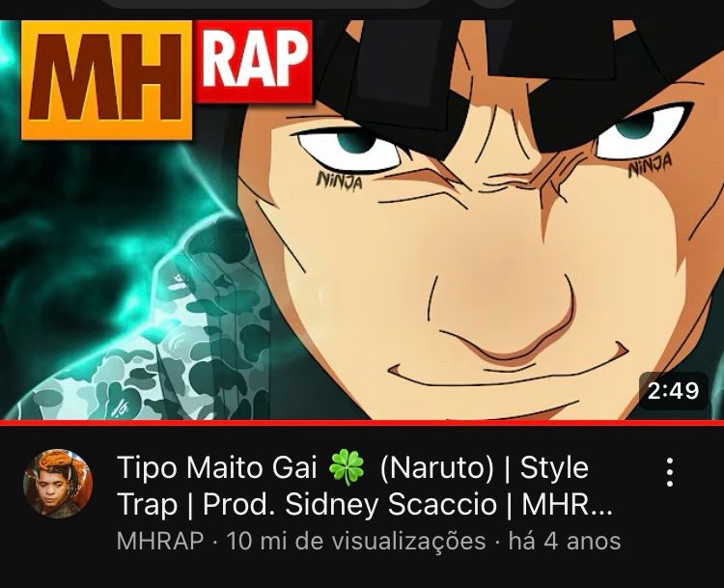The height and width of the screenshot is (588, 724).
Task: Click the '(Naruto)' text in the title
Action: click(x=436, y=468)
